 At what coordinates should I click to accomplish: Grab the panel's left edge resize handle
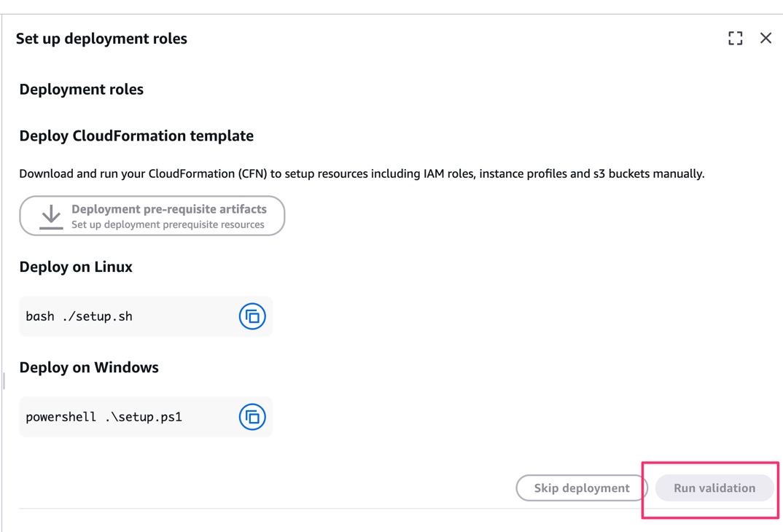(x=4, y=380)
